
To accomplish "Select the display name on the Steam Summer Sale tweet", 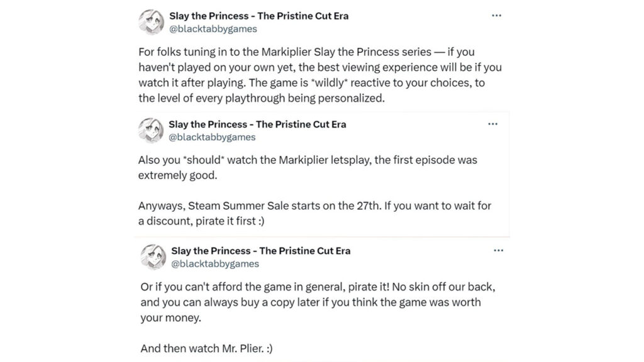I will point(257,124).
